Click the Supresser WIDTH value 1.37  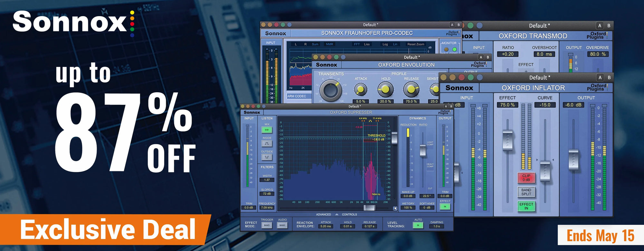[267, 180]
